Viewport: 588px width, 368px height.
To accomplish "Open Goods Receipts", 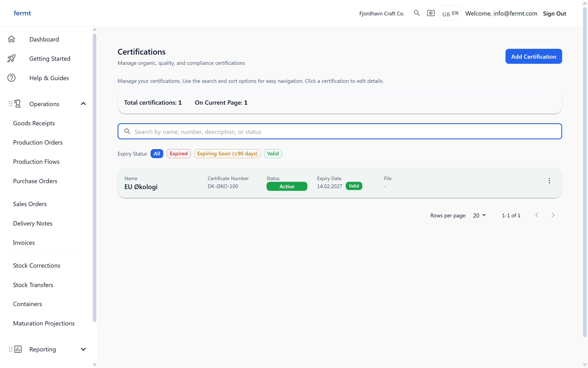I will [x=34, y=123].
